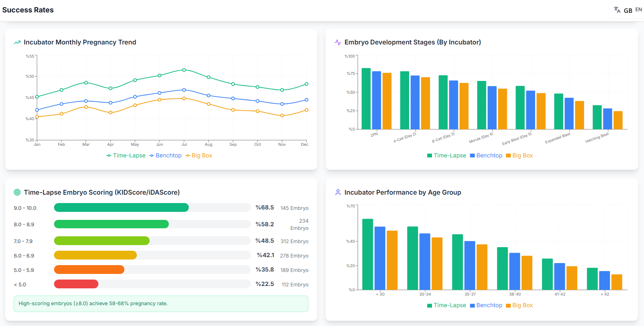Toggle Big Box in Age Group chart legend
Image resolution: width=644 pixels, height=326 pixels.
pyautogui.click(x=519, y=305)
